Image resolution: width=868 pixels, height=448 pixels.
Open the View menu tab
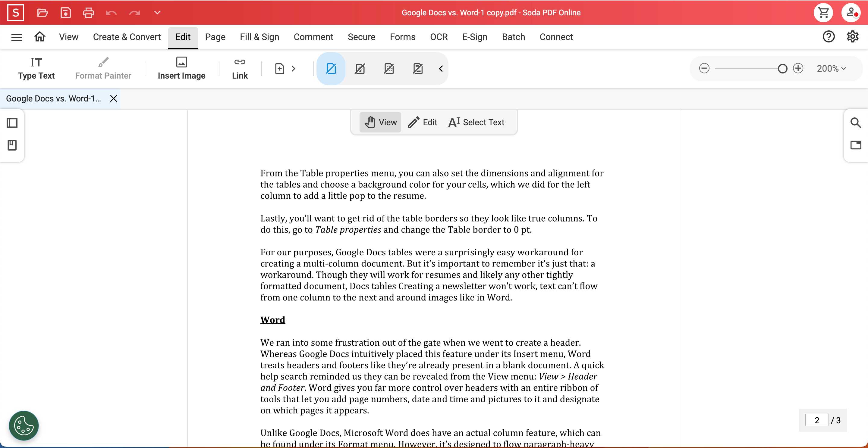click(69, 37)
